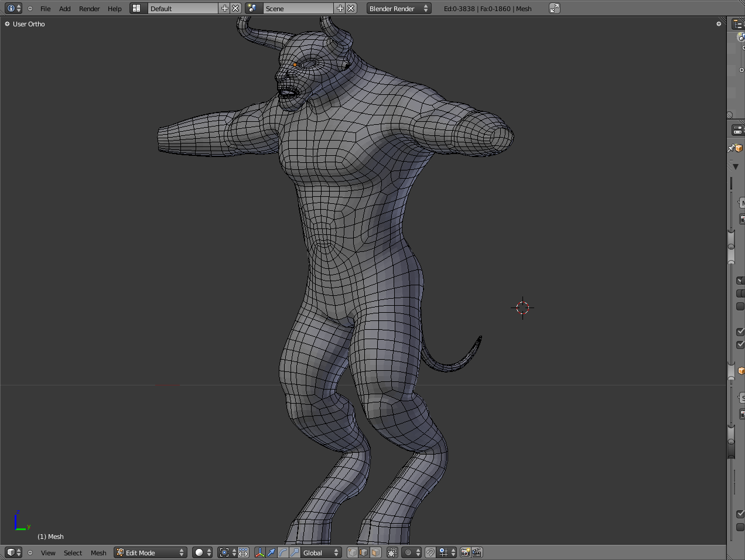The height and width of the screenshot is (560, 745).
Task: Add a new scene with plus button
Action: click(x=340, y=8)
